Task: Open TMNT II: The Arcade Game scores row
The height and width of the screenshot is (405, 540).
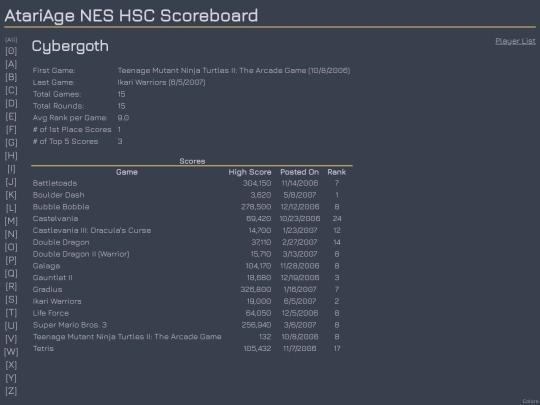Action: (x=127, y=337)
